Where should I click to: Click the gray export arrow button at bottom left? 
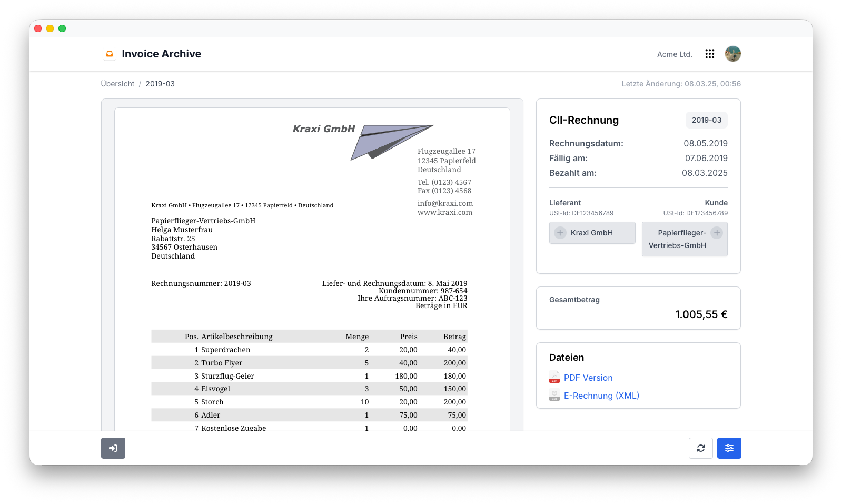[113, 448]
